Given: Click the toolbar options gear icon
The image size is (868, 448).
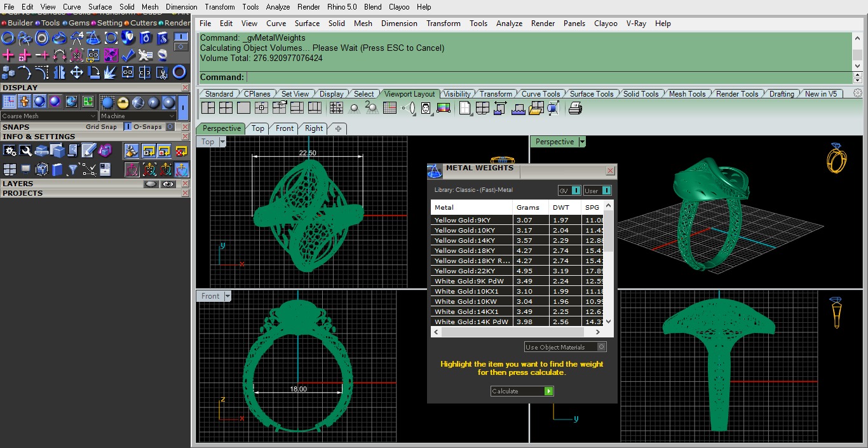Looking at the screenshot, I should pyautogui.click(x=858, y=93).
